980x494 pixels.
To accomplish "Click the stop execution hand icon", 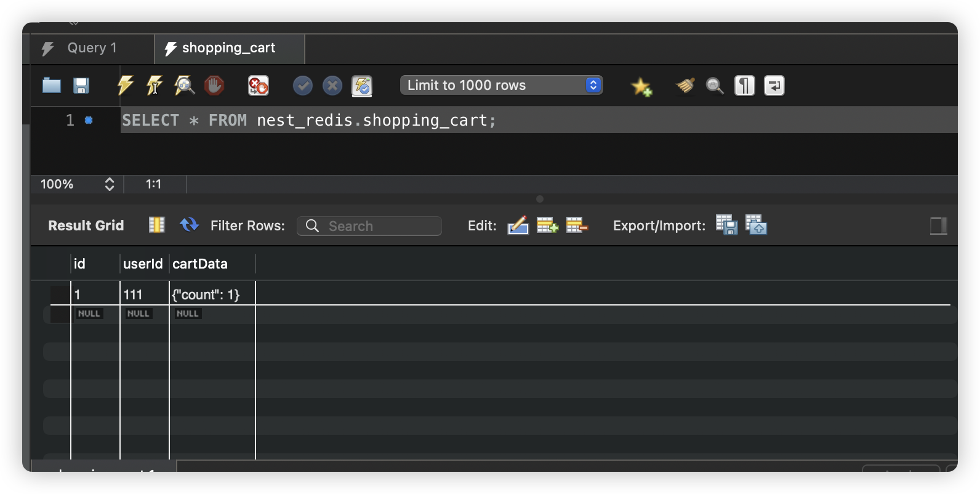I will tap(214, 86).
